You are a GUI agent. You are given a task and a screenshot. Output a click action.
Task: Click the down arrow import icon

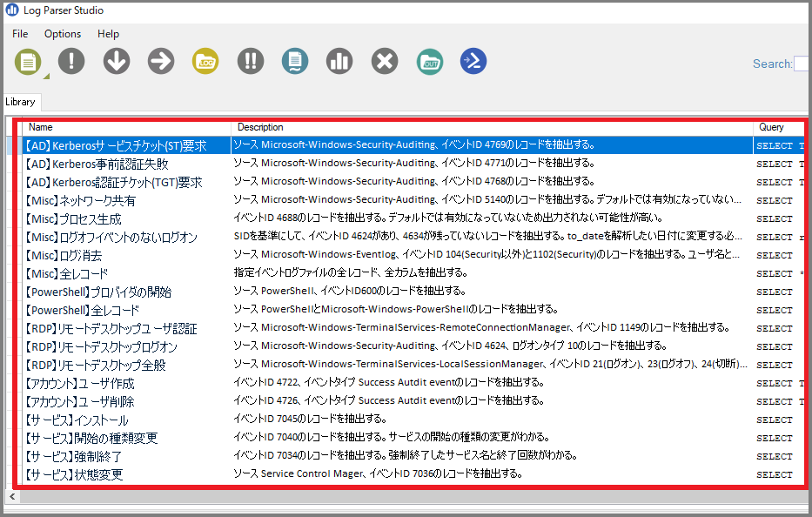[117, 61]
